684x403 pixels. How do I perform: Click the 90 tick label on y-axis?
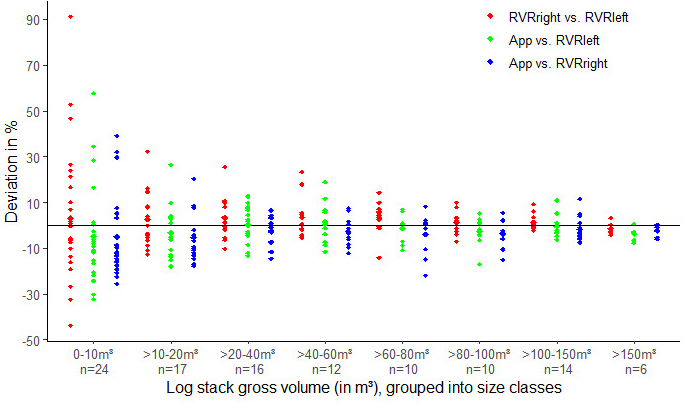tap(32, 20)
